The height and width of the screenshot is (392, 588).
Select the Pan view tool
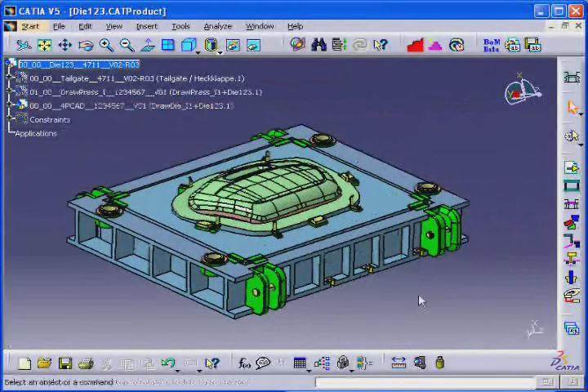click(65, 45)
